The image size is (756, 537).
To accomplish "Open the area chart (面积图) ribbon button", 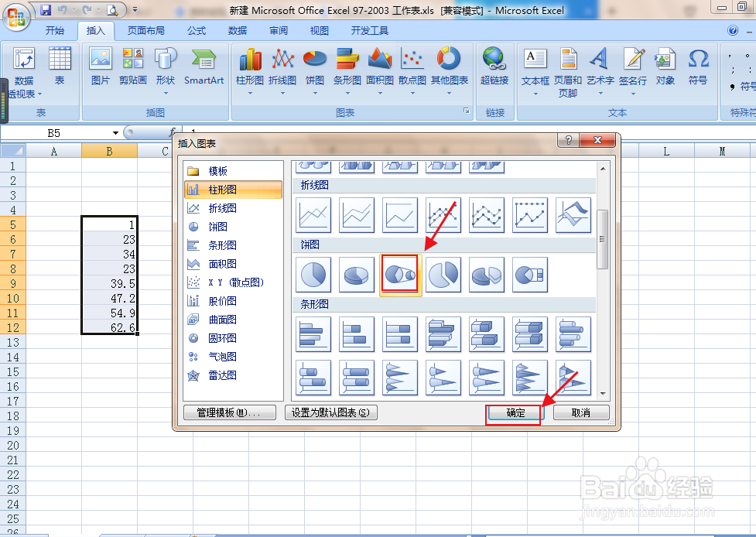I will pyautogui.click(x=380, y=71).
